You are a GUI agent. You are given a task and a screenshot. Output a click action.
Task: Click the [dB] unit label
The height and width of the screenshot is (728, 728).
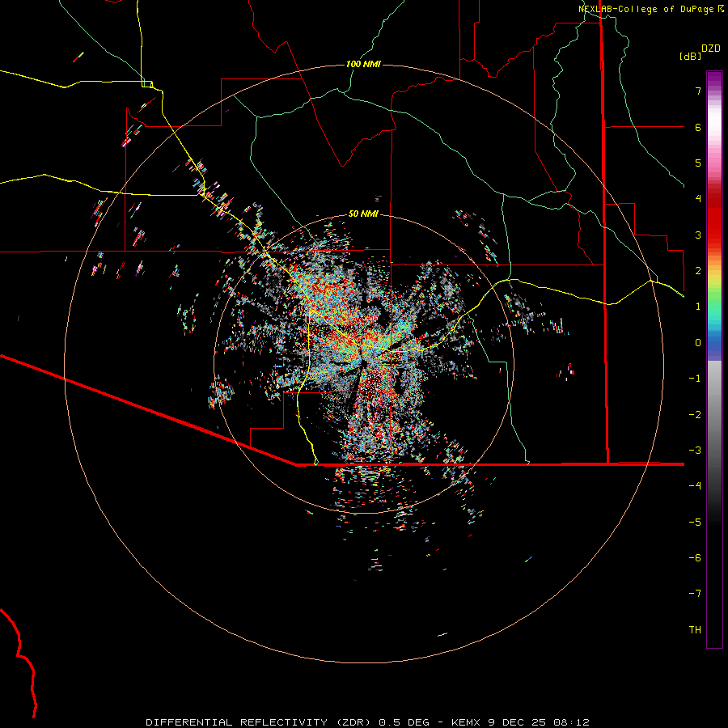click(691, 56)
